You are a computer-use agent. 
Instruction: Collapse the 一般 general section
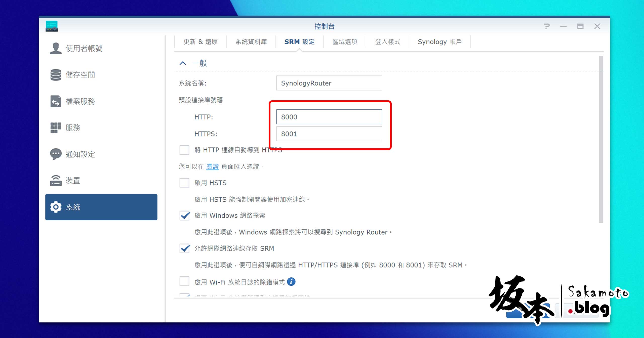click(x=183, y=63)
